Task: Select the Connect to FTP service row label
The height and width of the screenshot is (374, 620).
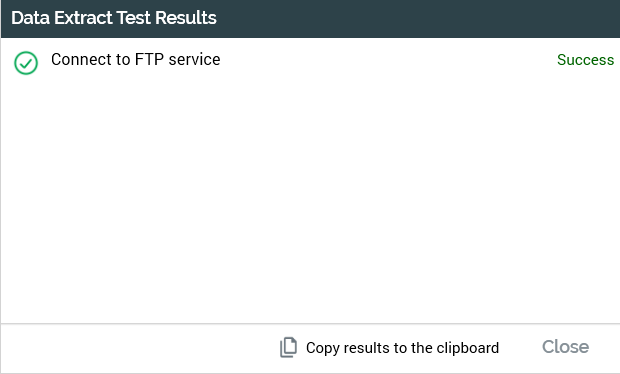Action: [136, 60]
